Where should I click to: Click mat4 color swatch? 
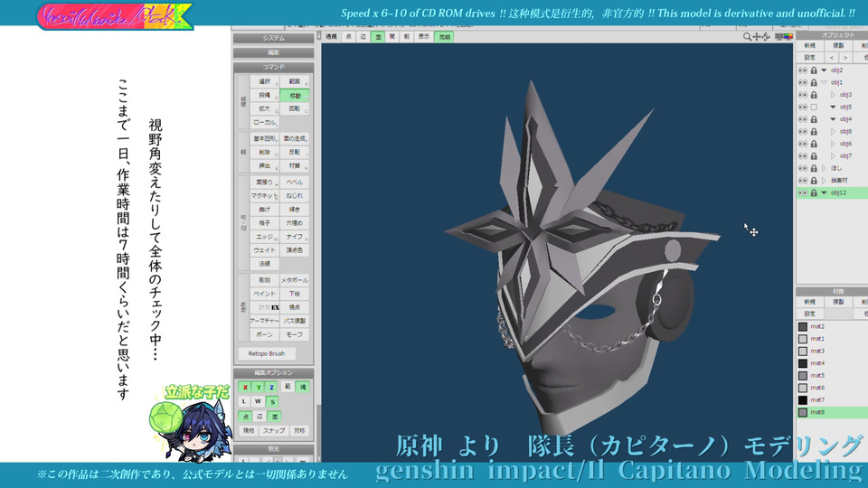coord(803,363)
